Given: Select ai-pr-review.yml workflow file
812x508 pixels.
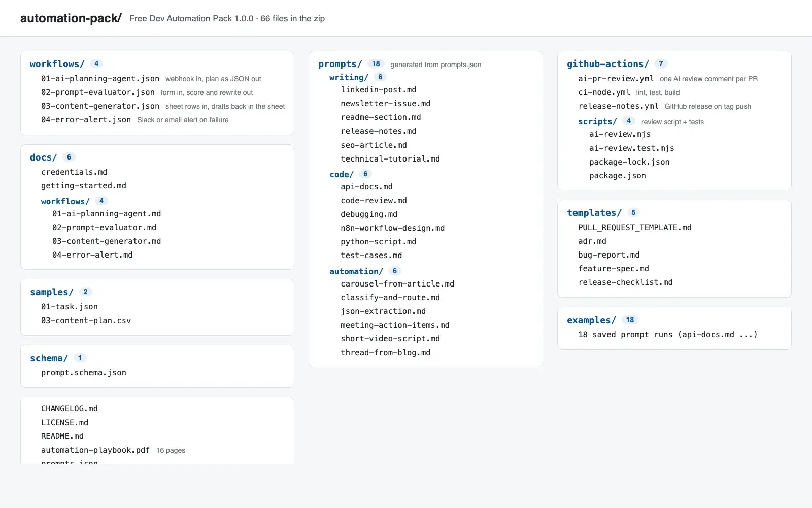Looking at the screenshot, I should pos(616,79).
